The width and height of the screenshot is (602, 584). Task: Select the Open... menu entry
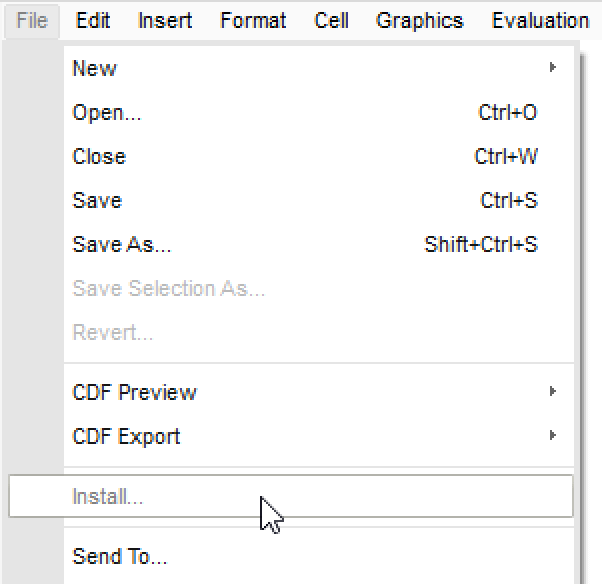(107, 113)
